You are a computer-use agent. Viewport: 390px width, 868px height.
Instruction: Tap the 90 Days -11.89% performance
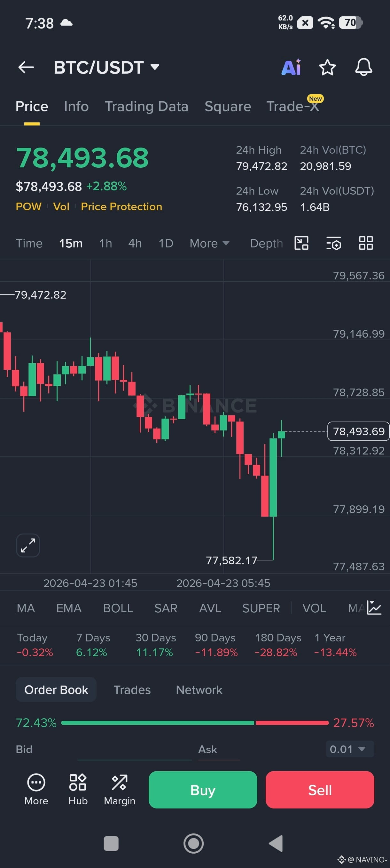(x=216, y=645)
